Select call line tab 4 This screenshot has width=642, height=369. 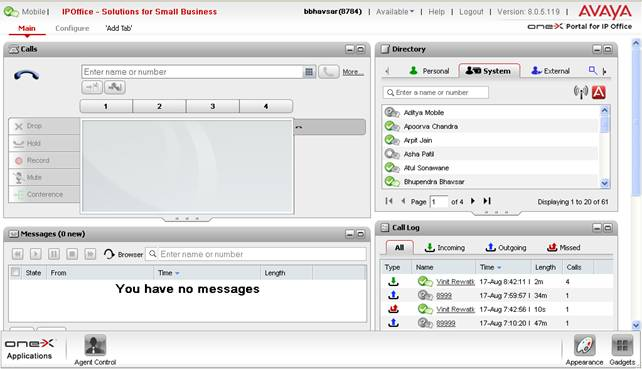point(266,106)
